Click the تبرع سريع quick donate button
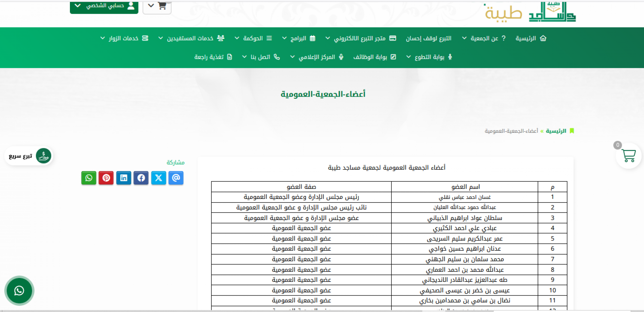Viewport: 644px width, 312px height. click(x=29, y=156)
